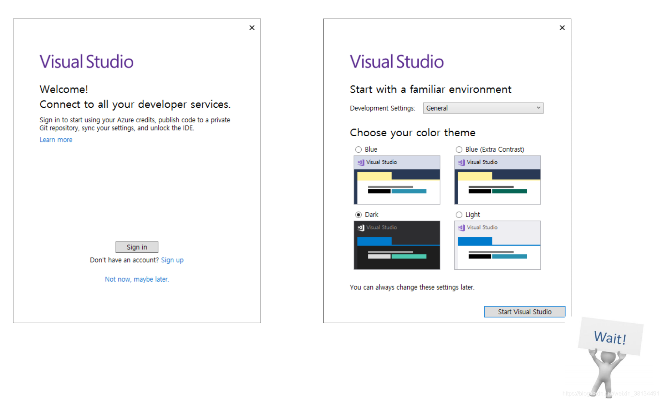Close the color theme setup dialog
The image size is (662, 400).
click(x=562, y=27)
